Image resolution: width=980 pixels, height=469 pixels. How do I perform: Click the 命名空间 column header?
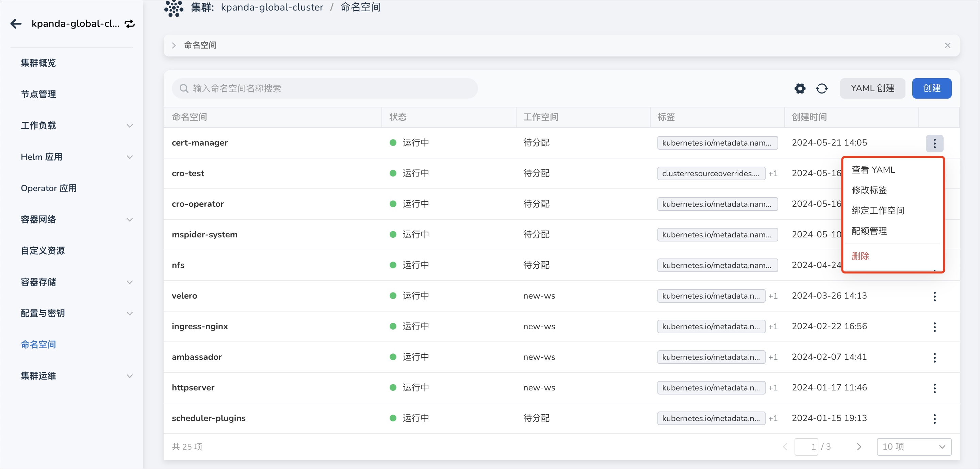click(190, 117)
